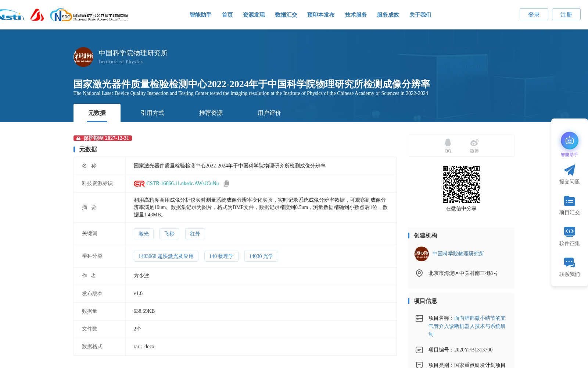Open the 智能助手 robot icon in sidebar
Screen dimensions: 588x368
pos(570,141)
